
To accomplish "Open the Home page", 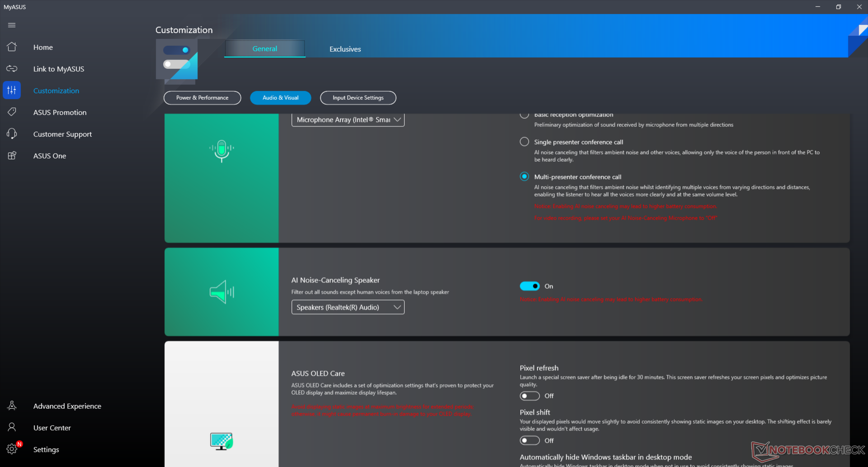I will [x=43, y=47].
